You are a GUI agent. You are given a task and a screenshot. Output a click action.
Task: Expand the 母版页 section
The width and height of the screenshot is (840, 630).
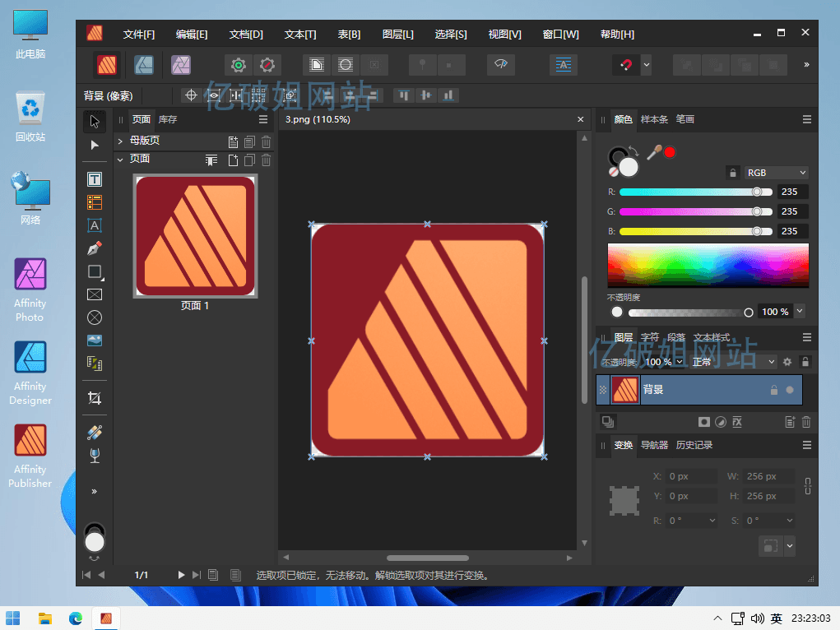point(120,141)
